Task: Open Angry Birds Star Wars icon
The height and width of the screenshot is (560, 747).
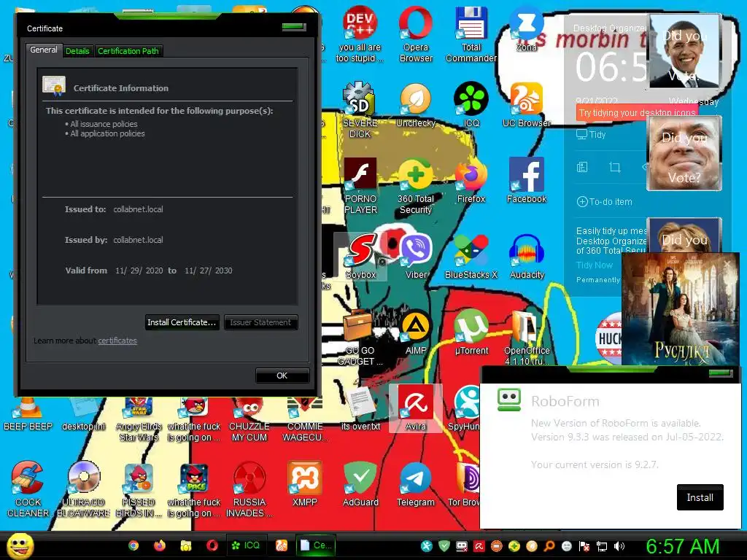Action: [x=139, y=419]
